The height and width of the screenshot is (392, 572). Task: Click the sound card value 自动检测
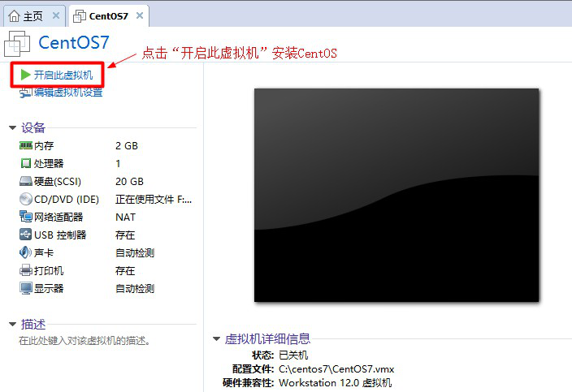[135, 253]
